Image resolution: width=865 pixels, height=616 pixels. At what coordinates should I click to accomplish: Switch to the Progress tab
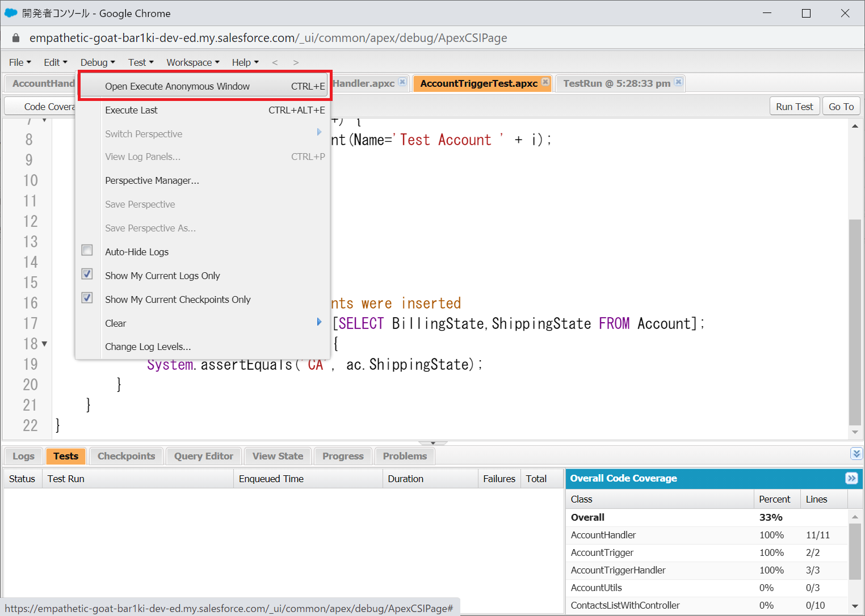(343, 456)
